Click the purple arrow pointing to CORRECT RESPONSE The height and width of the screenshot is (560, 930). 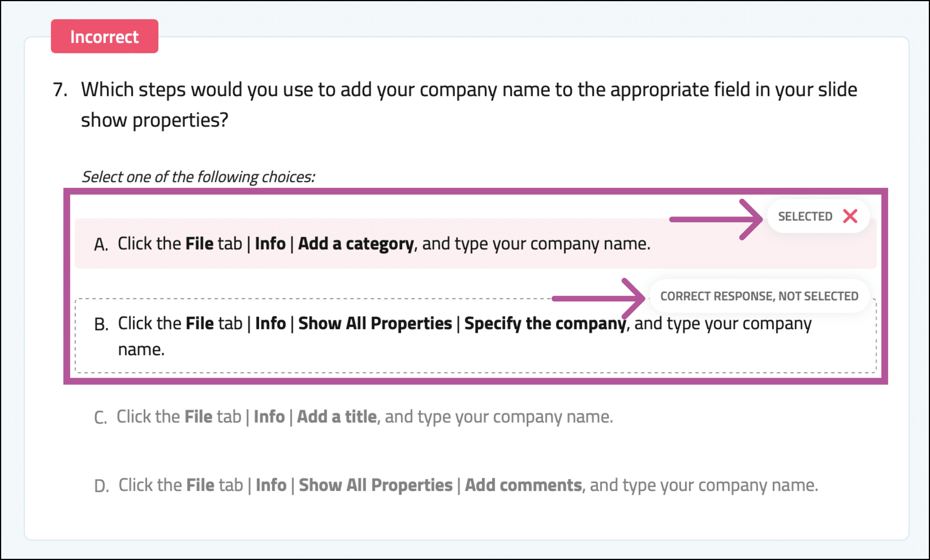[x=598, y=299]
